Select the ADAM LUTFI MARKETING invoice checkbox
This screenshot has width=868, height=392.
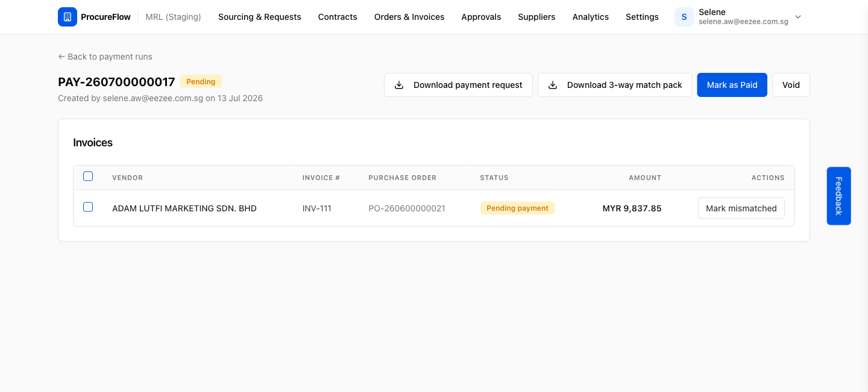click(x=88, y=207)
